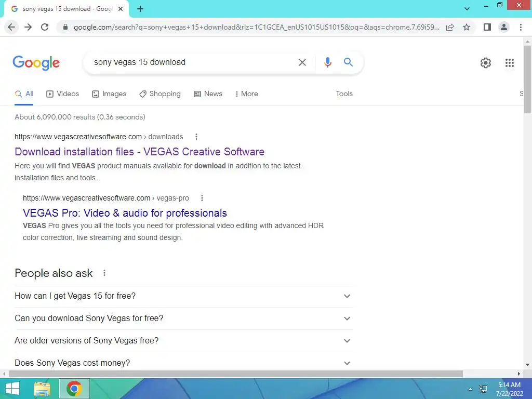Screen dimensions: 532x399
Task: Click the scroll-right arrow at bottom
Action: [x=519, y=374]
